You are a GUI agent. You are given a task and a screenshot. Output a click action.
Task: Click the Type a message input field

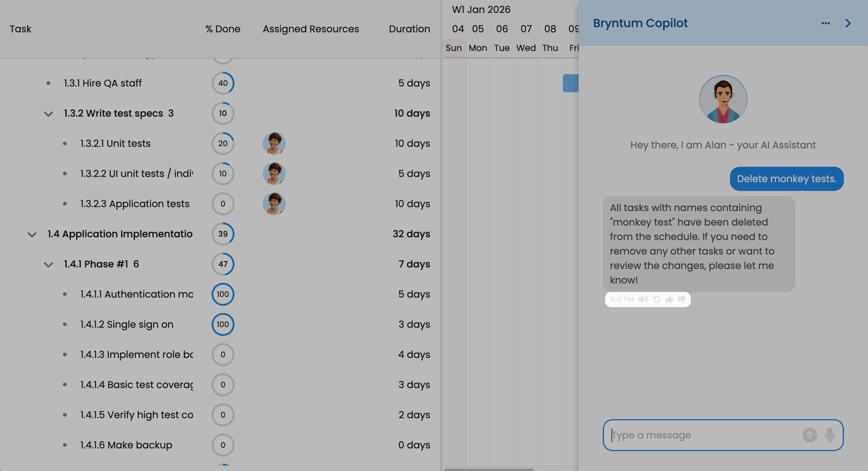coord(704,435)
